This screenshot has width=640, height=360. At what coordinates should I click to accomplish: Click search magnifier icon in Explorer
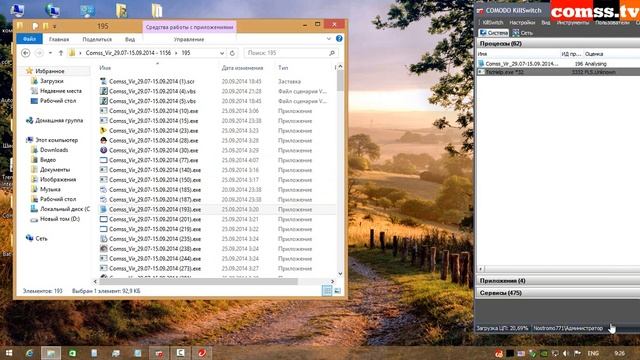[x=332, y=53]
